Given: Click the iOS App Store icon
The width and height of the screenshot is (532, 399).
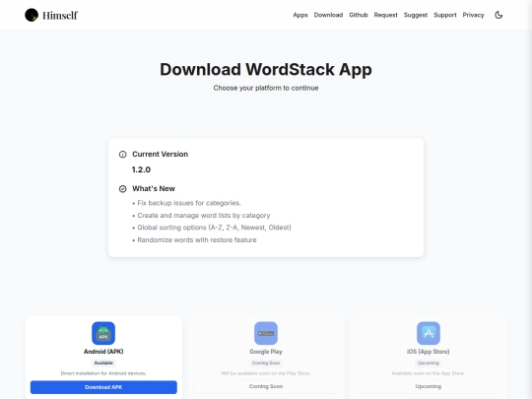Looking at the screenshot, I should (429, 333).
